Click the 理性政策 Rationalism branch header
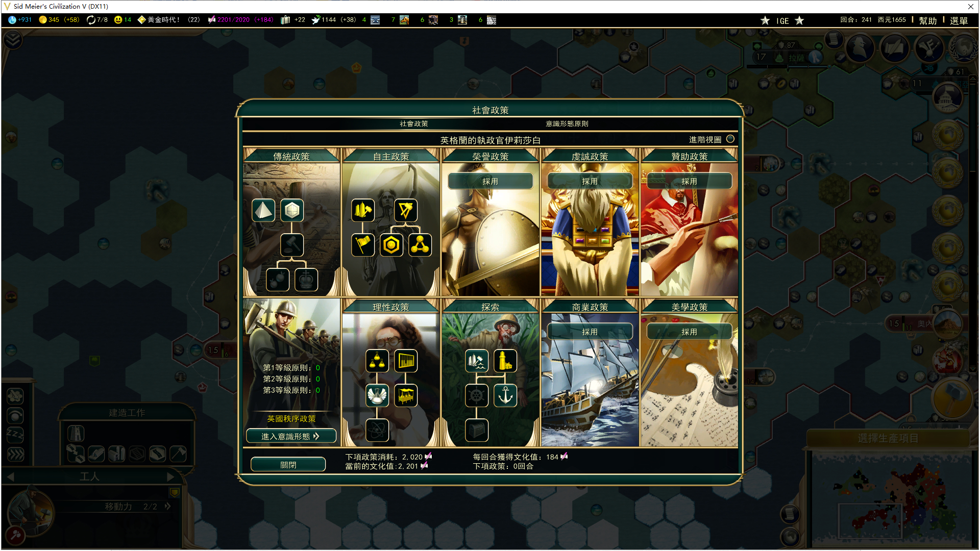The image size is (980, 551). (x=391, y=307)
